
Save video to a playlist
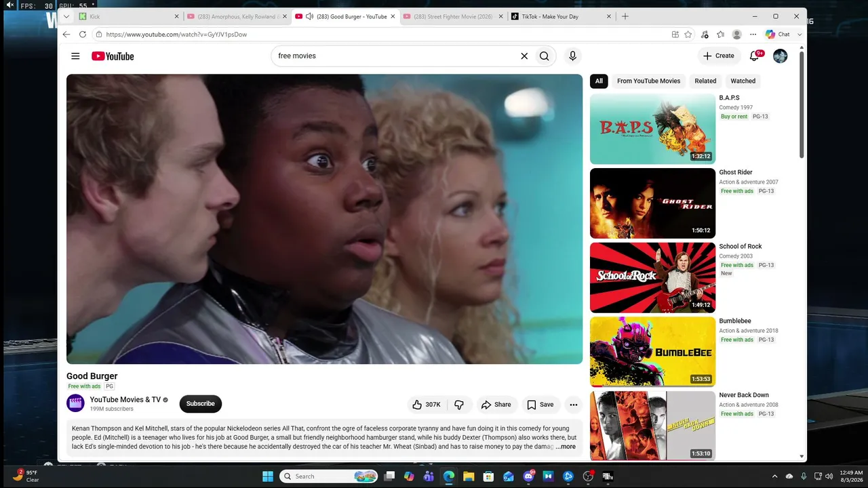540,405
